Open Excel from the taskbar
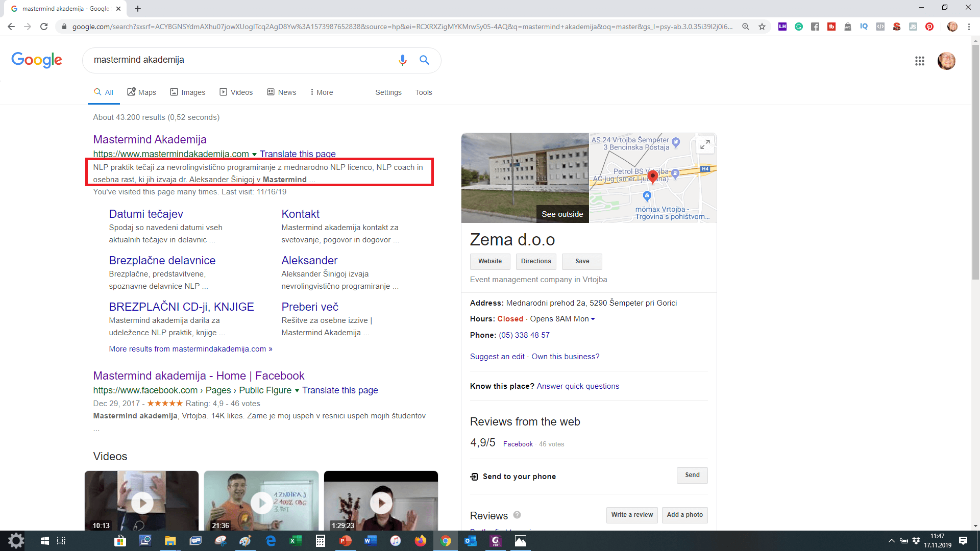 point(295,541)
